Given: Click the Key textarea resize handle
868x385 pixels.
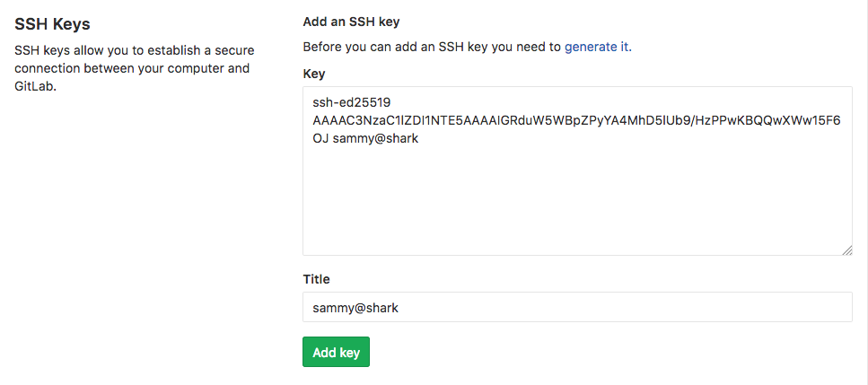Looking at the screenshot, I should click(x=846, y=250).
